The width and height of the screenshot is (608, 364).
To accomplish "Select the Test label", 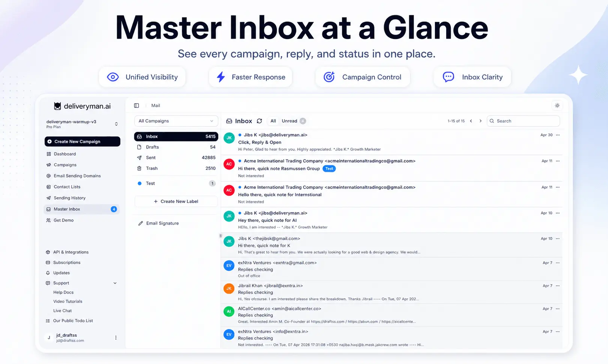I will [x=176, y=184].
